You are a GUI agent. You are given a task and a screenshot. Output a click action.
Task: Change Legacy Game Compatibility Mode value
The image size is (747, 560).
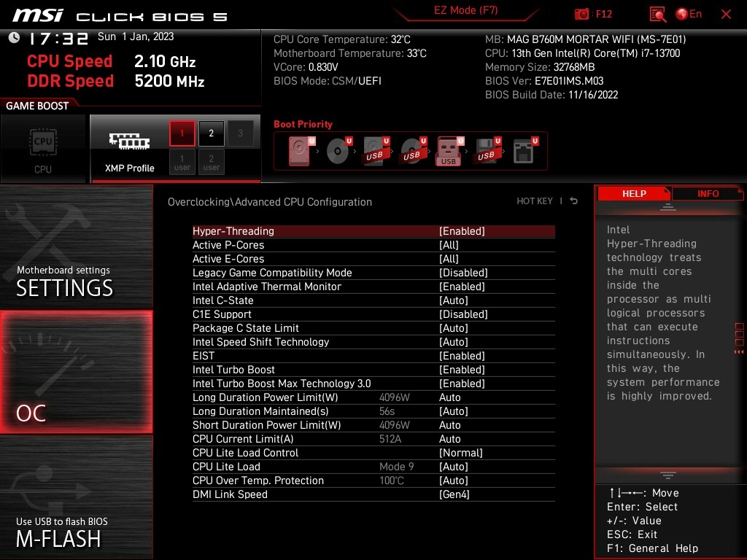point(463,273)
